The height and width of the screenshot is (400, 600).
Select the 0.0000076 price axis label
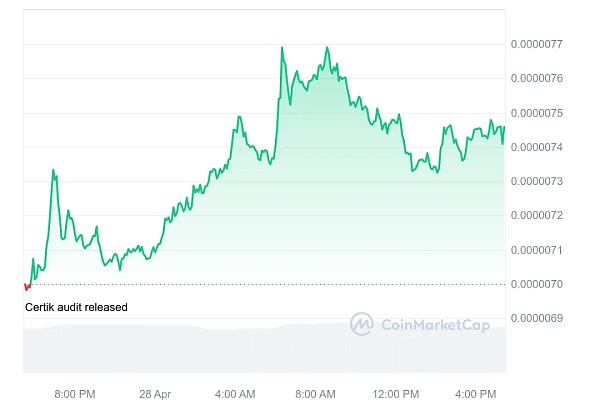coord(540,78)
